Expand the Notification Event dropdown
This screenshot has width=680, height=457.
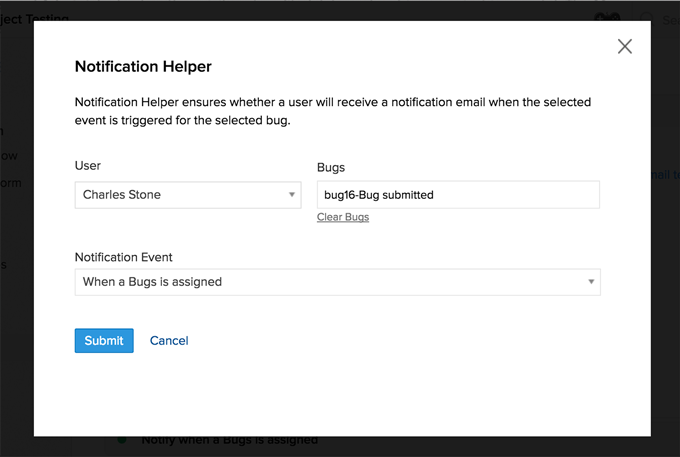coord(337,282)
